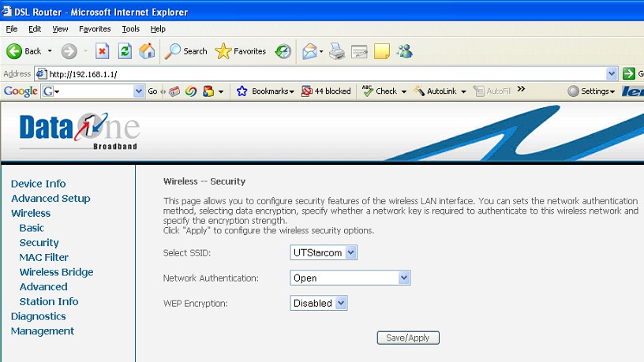Open the Management section
This screenshot has height=362, width=644.
(43, 331)
